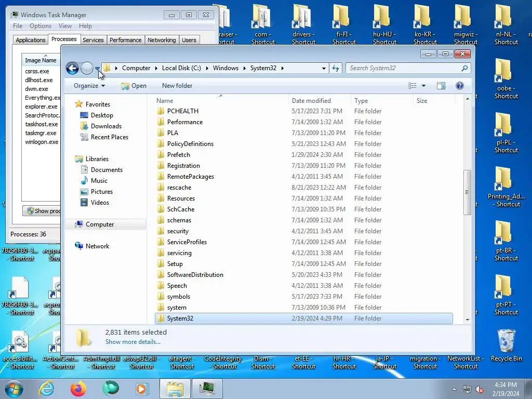
Task: Create a New folder from the toolbar
Action: pos(177,86)
